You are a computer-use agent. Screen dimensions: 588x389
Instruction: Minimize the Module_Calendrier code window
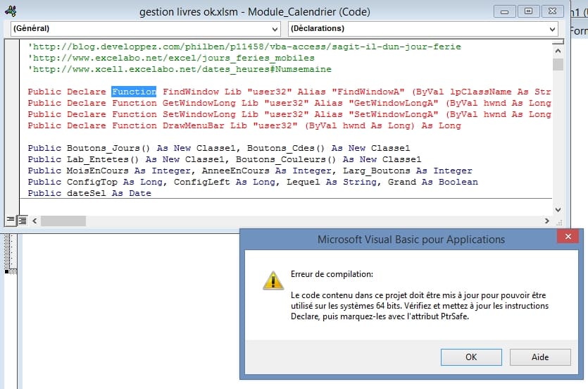pyautogui.click(x=504, y=11)
